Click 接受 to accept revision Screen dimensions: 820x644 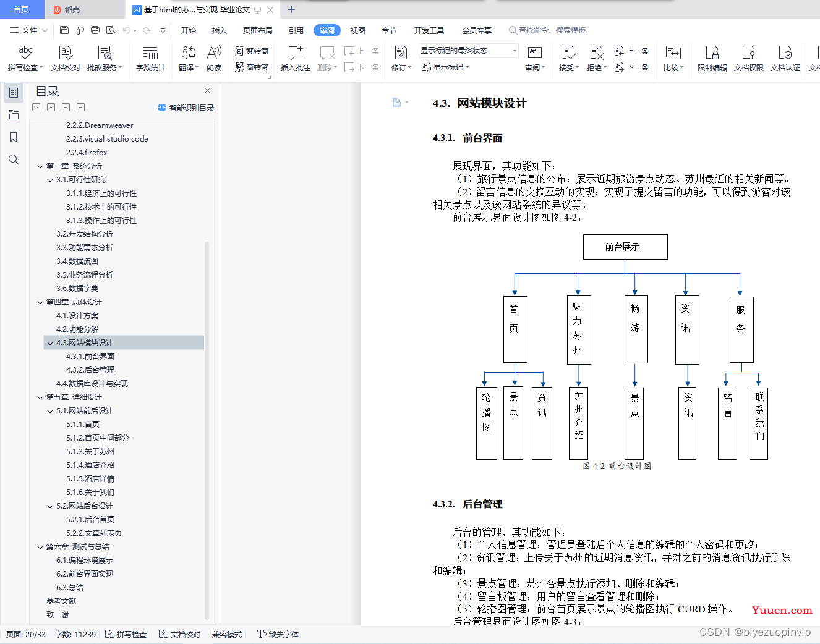[568, 59]
